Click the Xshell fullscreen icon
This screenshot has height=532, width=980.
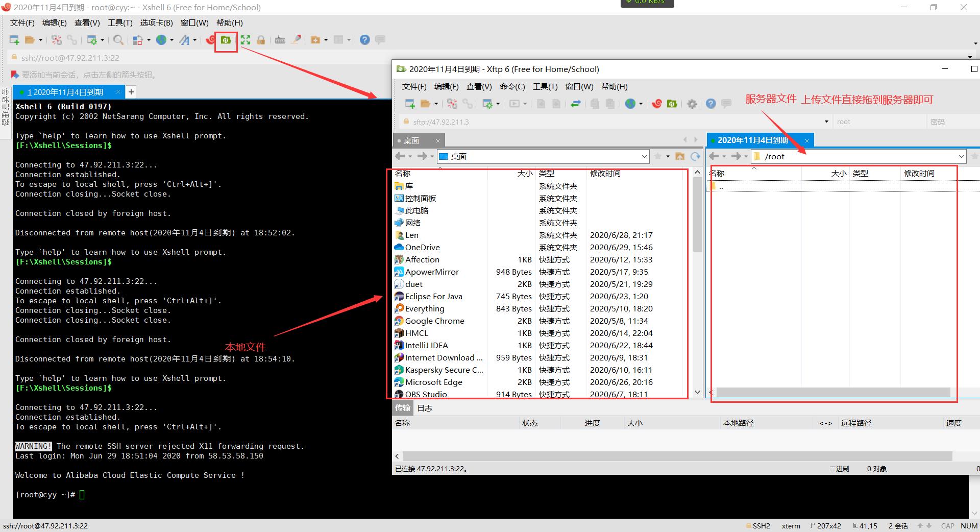246,40
